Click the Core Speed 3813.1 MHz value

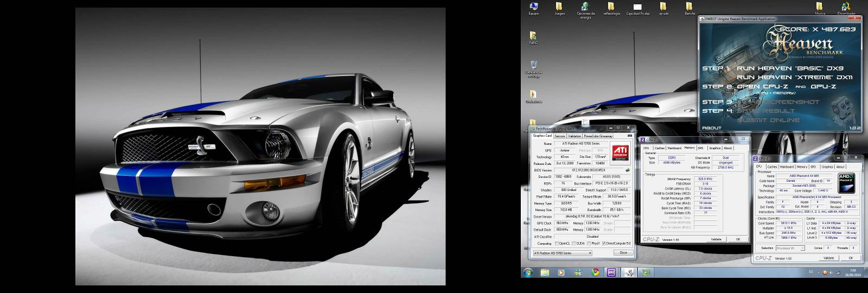click(x=788, y=223)
